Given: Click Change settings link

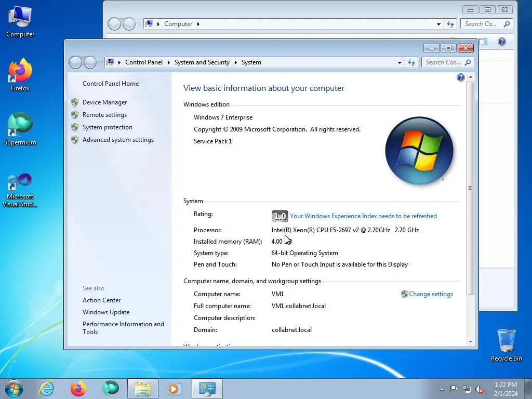Looking at the screenshot, I should pyautogui.click(x=431, y=294).
